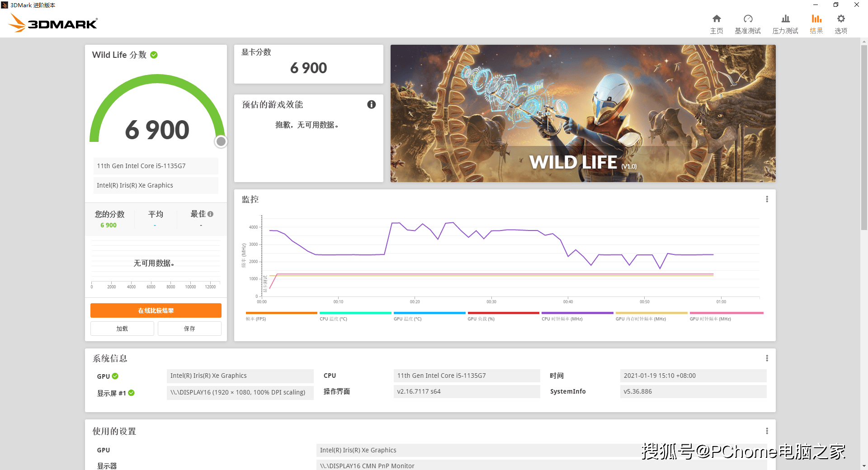Click the \\.\DISPLAY16 (1920 × 1080) value
868x470 pixels.
[x=240, y=392]
